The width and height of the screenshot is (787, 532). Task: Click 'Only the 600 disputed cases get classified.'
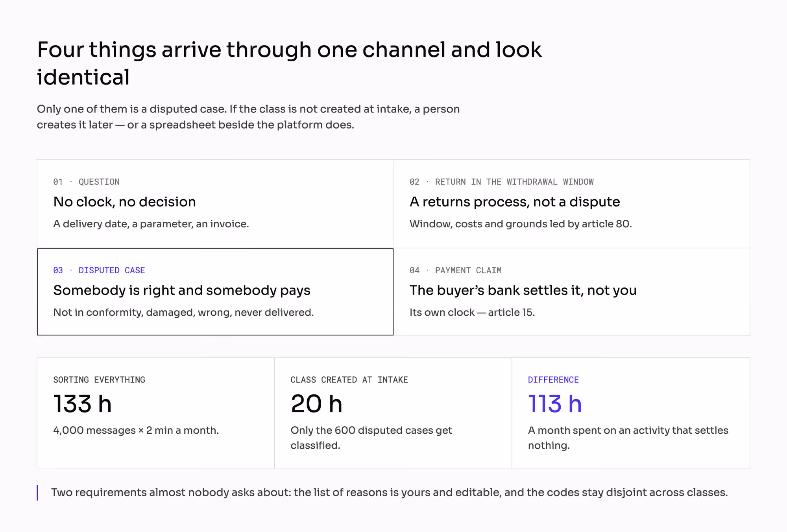point(371,438)
